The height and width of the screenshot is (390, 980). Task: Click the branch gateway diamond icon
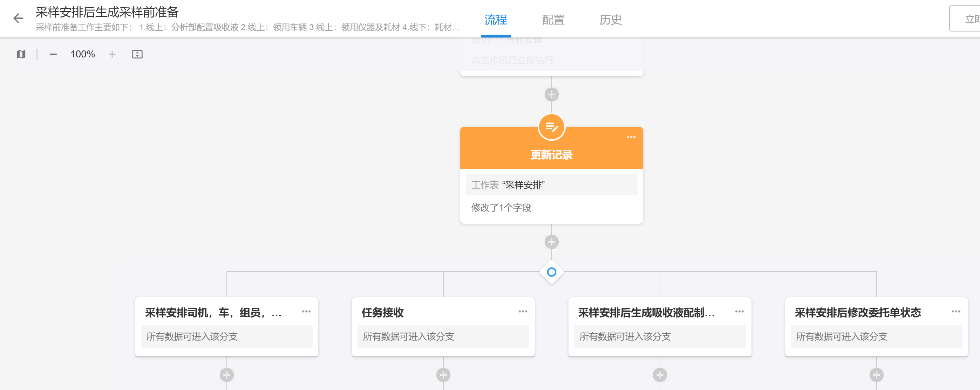(x=551, y=272)
